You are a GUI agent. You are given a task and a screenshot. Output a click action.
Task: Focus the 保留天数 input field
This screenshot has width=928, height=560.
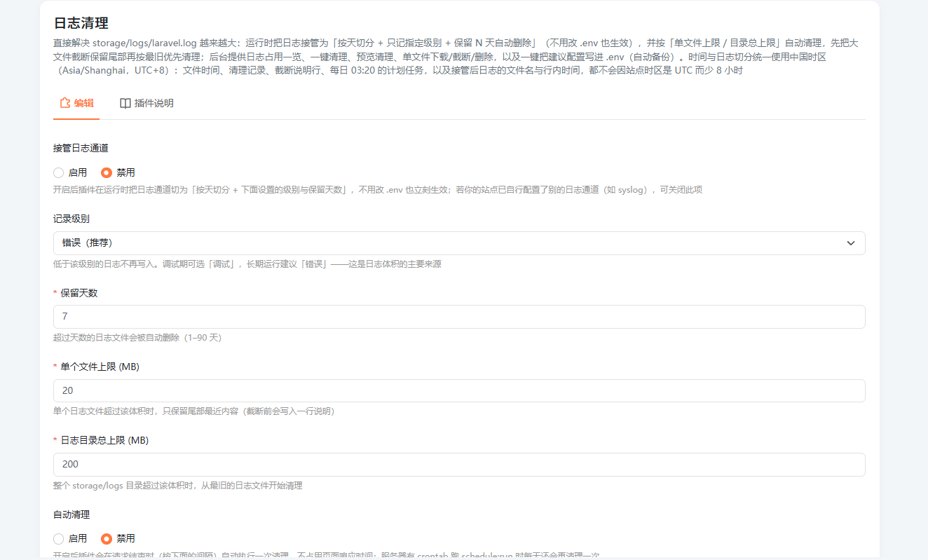click(459, 317)
